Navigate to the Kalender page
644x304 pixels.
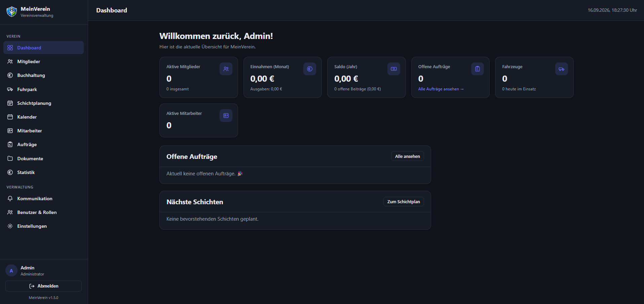[x=43, y=117]
